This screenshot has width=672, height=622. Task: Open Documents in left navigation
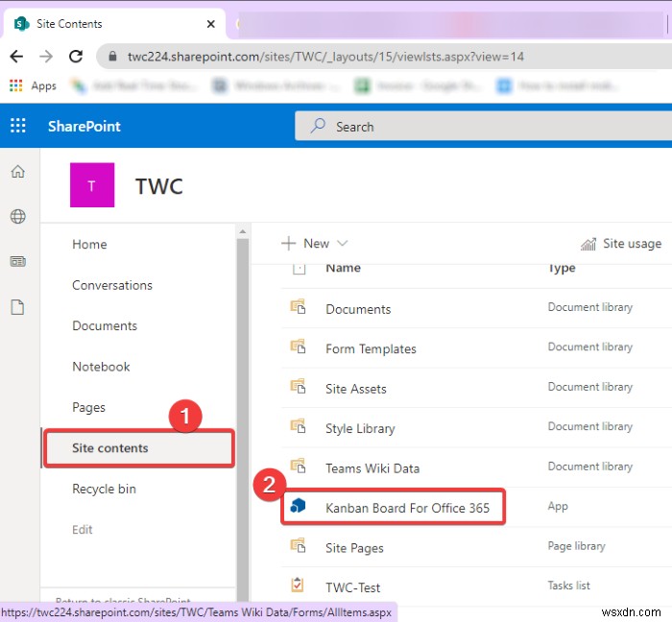click(x=105, y=326)
